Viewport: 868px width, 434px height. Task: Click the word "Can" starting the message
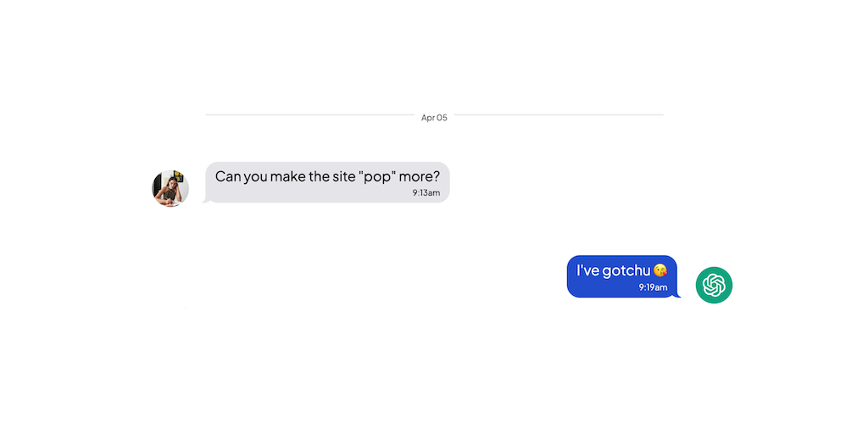228,176
